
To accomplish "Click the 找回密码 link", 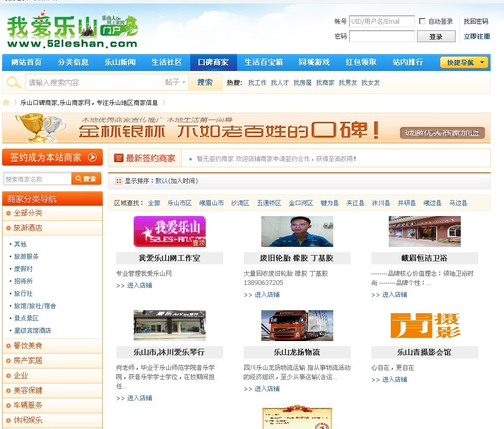I will coord(476,21).
